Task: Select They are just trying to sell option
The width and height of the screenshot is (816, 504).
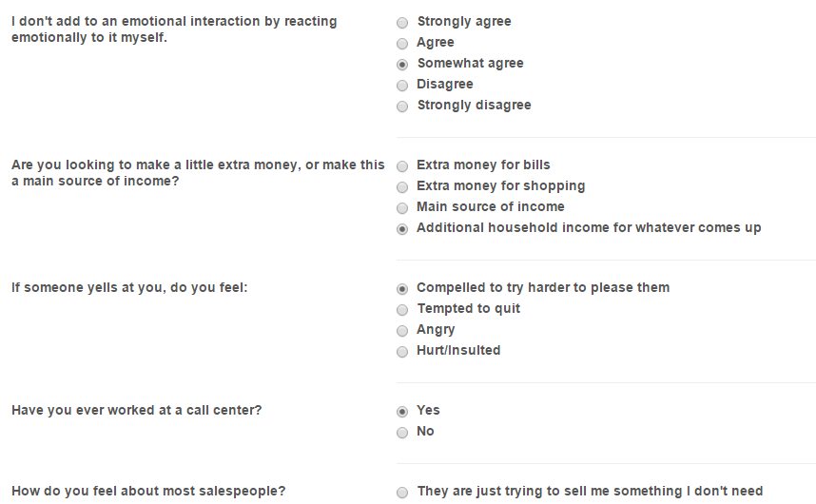Action: point(402,492)
